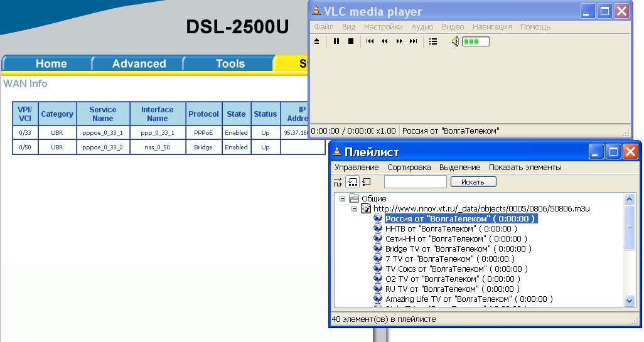Click the Service Name column header

tap(103, 114)
